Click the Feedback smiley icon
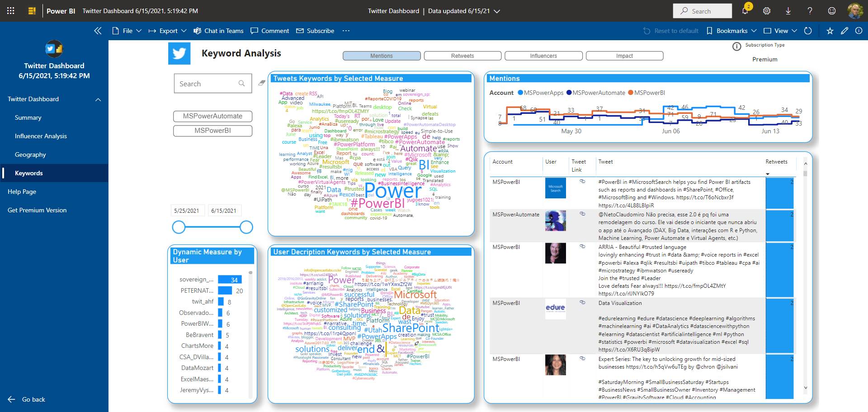 (x=832, y=11)
